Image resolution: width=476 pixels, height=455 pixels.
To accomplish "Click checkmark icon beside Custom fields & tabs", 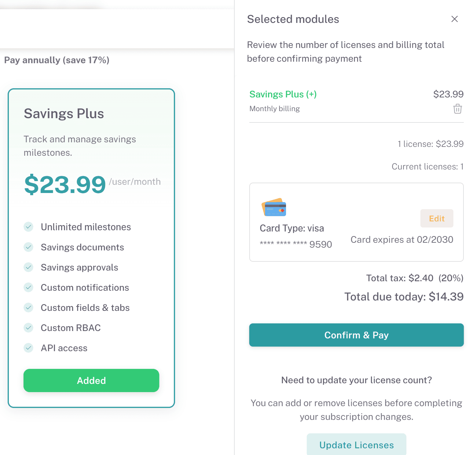I will [x=28, y=308].
